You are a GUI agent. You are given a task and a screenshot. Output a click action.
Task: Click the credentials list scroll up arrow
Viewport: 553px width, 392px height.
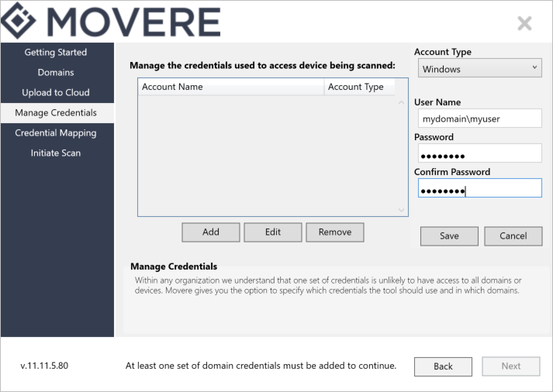point(401,102)
